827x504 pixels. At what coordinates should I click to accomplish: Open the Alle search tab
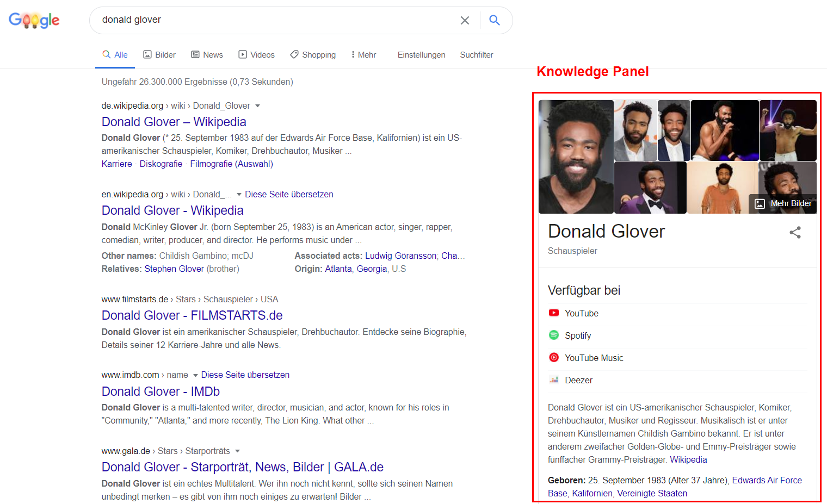[x=115, y=55]
